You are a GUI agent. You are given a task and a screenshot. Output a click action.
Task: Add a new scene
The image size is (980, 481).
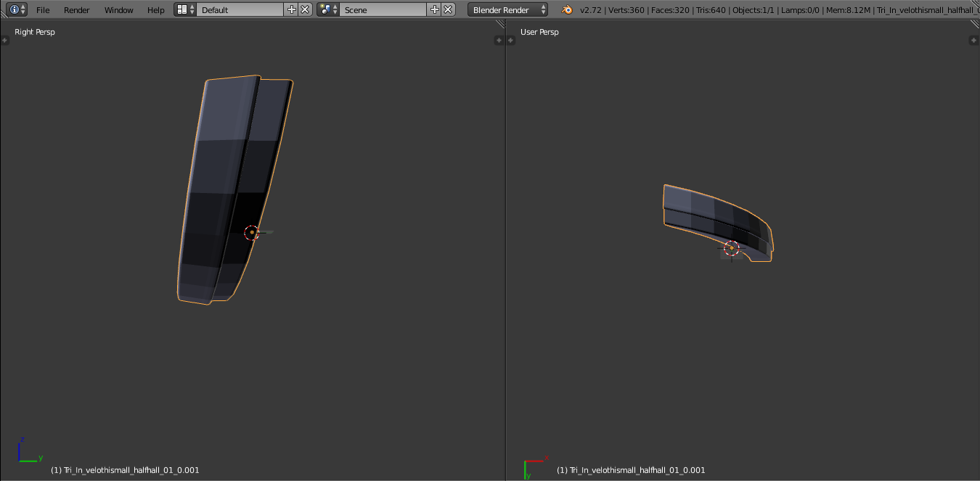click(x=435, y=9)
